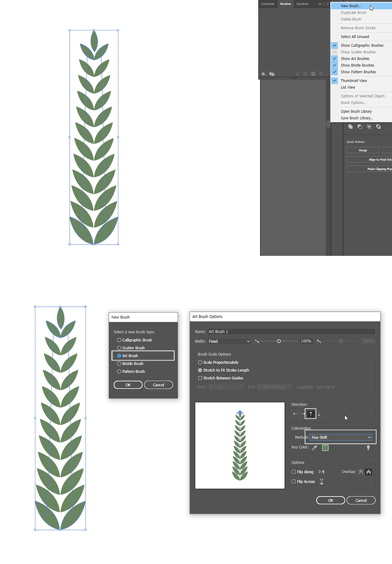The width and height of the screenshot is (392, 564).
Task: Switch to the Brushes tab
Action: (286, 4)
